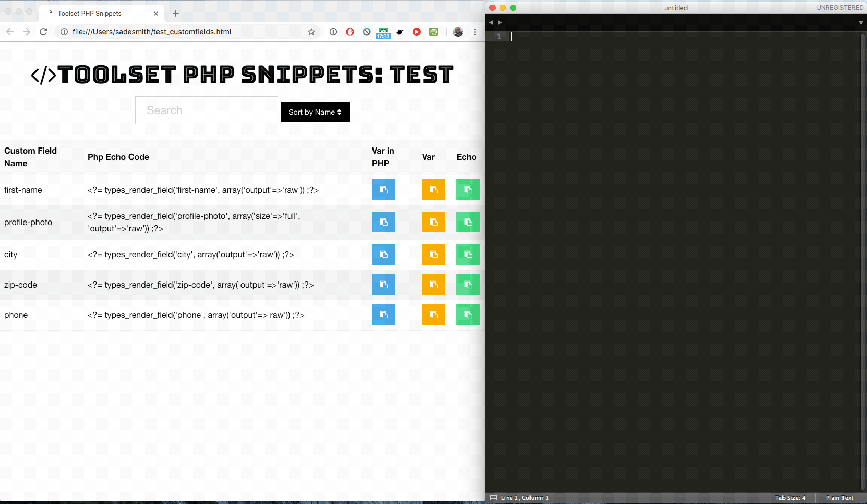Copy Echo snippet for city row
The image size is (867, 504).
pyautogui.click(x=468, y=254)
